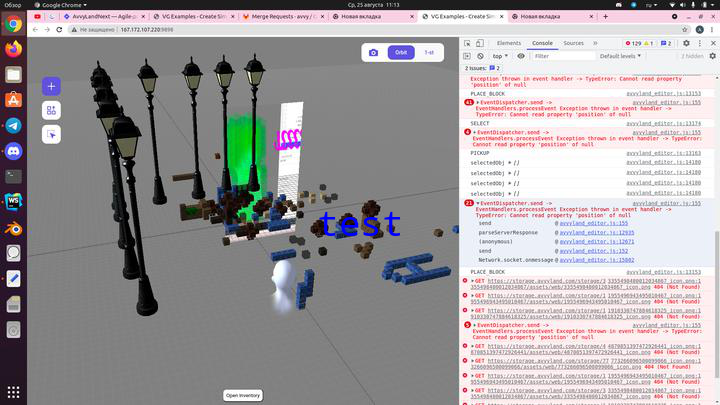The height and width of the screenshot is (405, 720).
Task: Bookmark page with star icon
Action: tap(685, 29)
